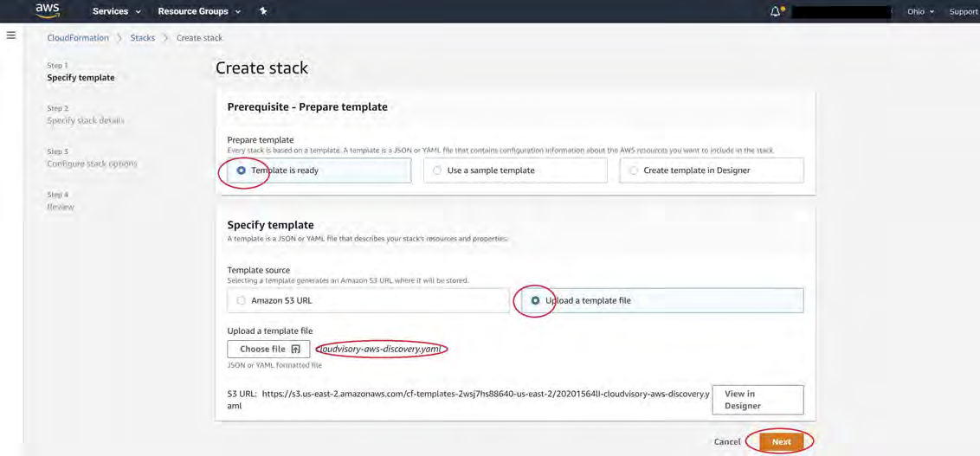Expand the Resource Groups menu
Viewport: 980px width, 456px height.
click(x=200, y=11)
